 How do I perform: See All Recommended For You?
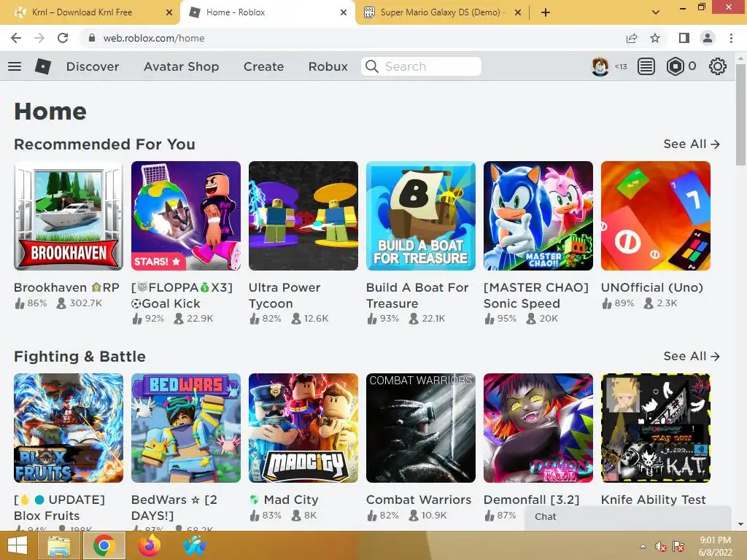tap(692, 144)
